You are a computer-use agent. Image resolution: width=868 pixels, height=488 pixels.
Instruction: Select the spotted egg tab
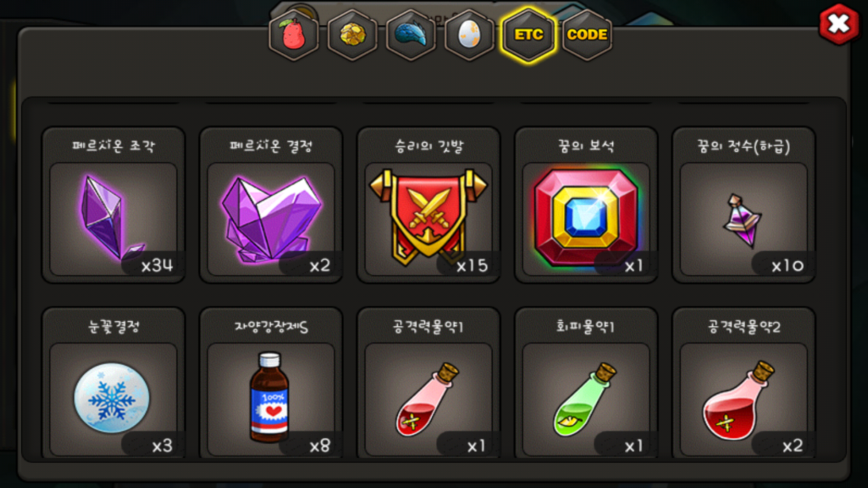point(470,35)
